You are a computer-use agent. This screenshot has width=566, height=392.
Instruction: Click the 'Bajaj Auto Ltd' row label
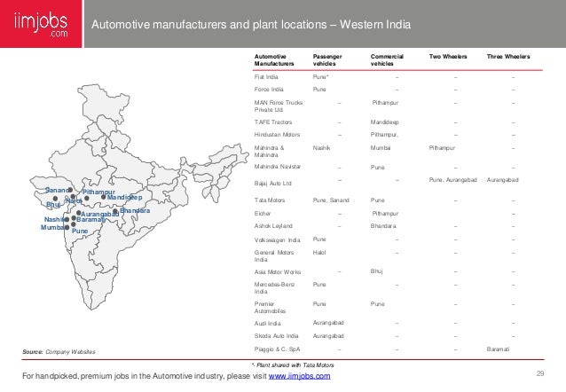[x=272, y=184]
